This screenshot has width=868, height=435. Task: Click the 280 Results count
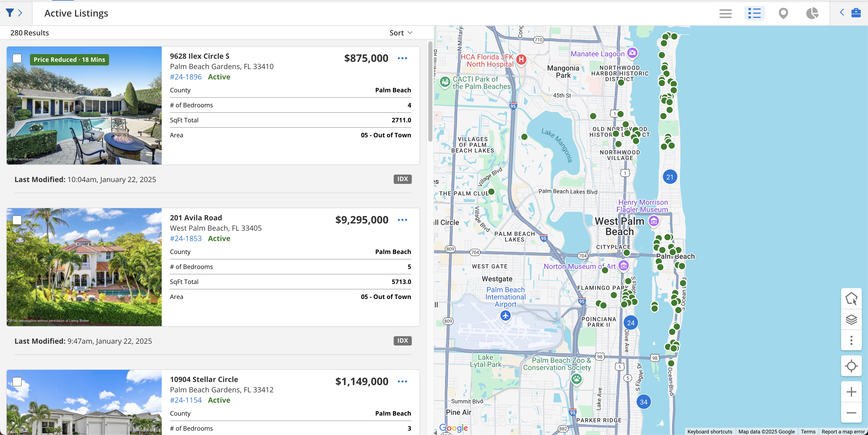point(30,33)
